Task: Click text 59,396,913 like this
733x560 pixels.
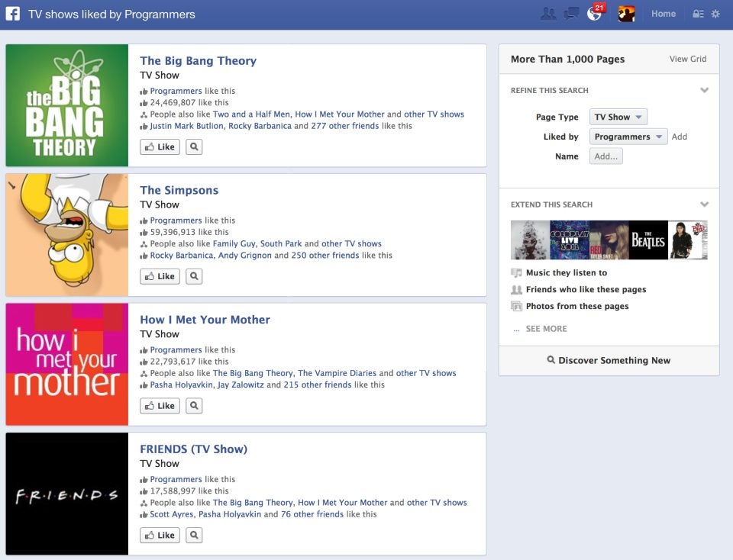Action: pyautogui.click(x=189, y=232)
